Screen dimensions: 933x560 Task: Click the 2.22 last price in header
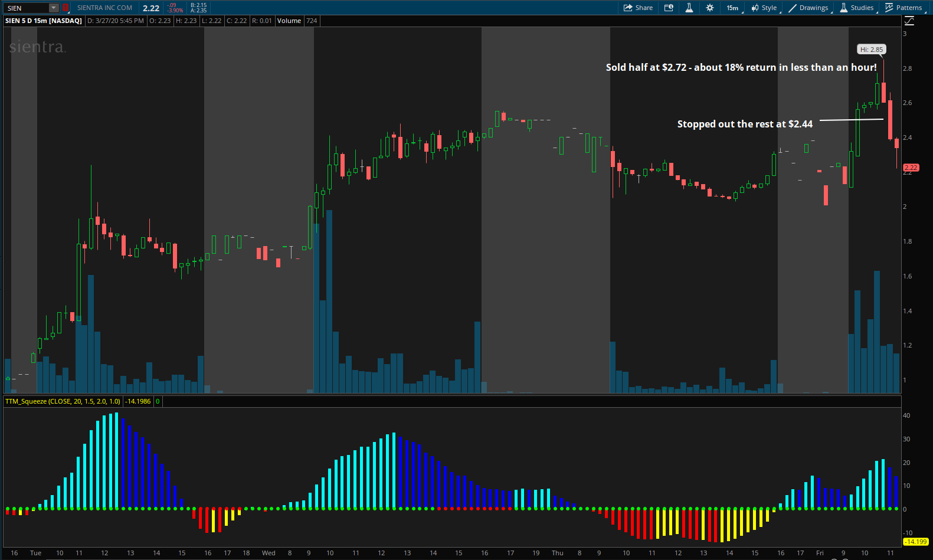pyautogui.click(x=151, y=8)
